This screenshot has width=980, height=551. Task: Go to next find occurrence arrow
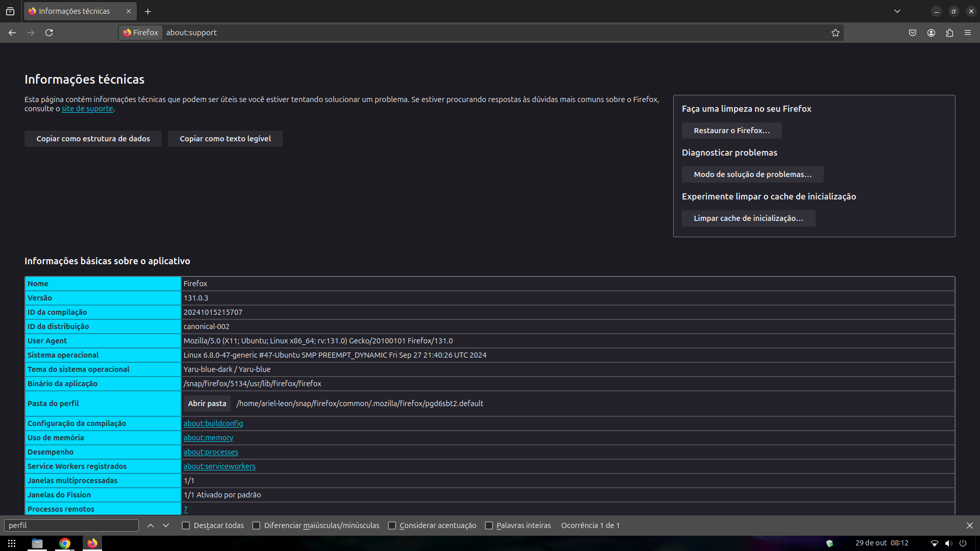pyautogui.click(x=166, y=525)
